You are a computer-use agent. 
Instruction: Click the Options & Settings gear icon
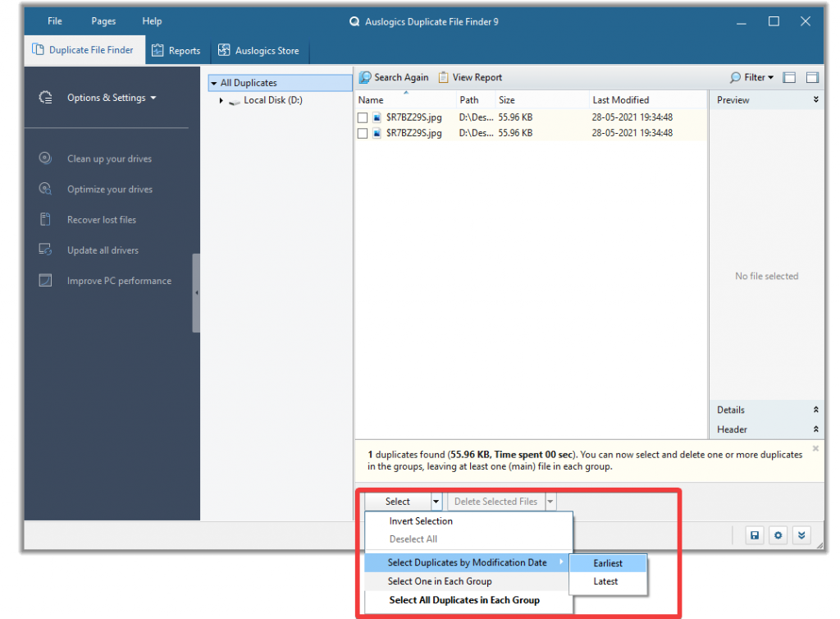[46, 98]
